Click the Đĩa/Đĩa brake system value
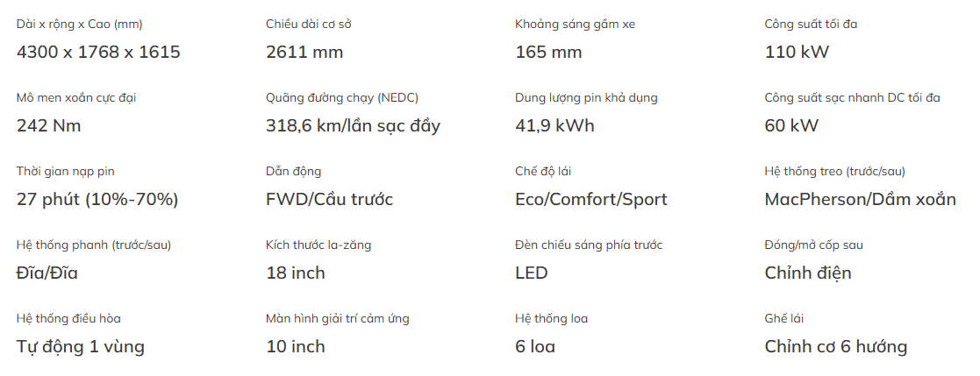 tap(46, 273)
